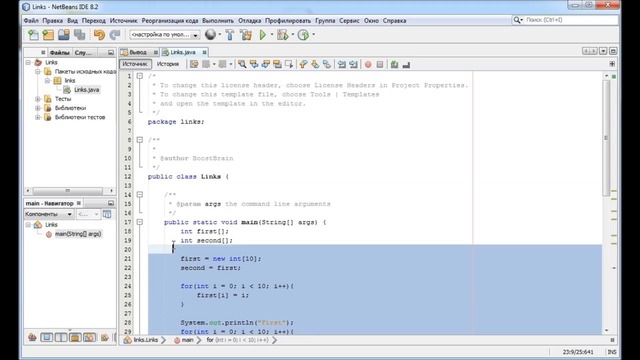
Task: Click the Comment lines icon in editor toolbar
Action: click(x=394, y=64)
